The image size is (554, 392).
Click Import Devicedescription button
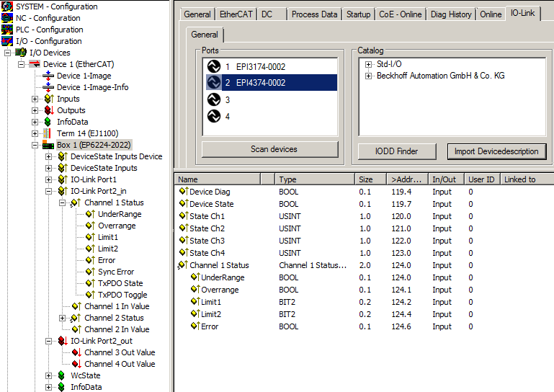click(496, 151)
